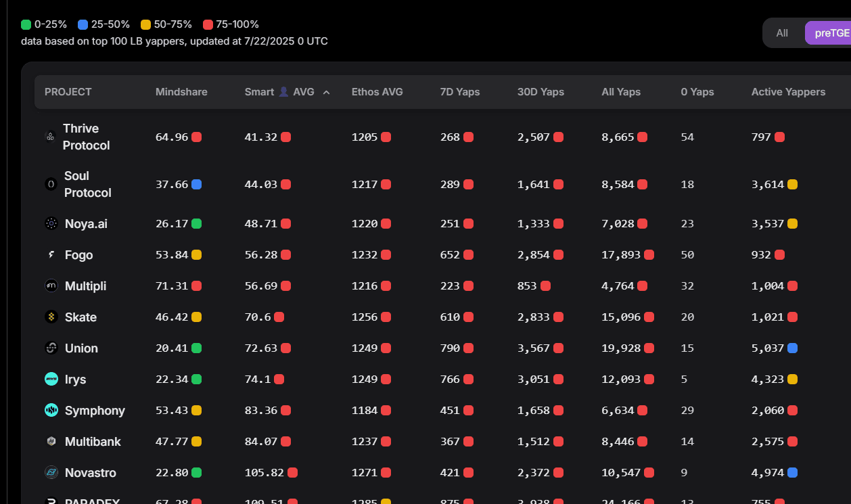The image size is (851, 504).
Task: Open the Irys project name
Action: click(76, 380)
